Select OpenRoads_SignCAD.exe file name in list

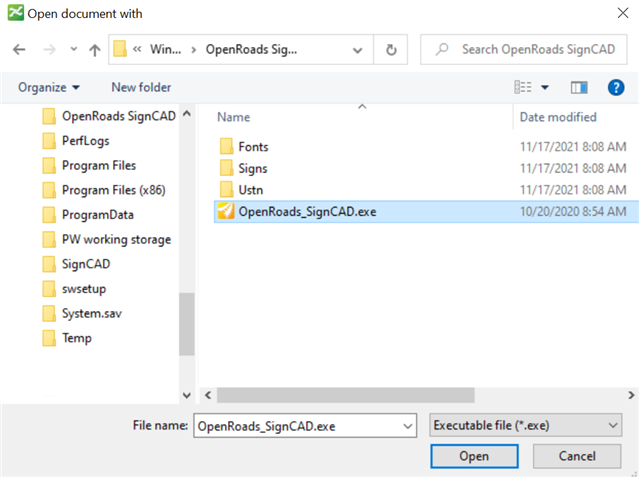[307, 212]
